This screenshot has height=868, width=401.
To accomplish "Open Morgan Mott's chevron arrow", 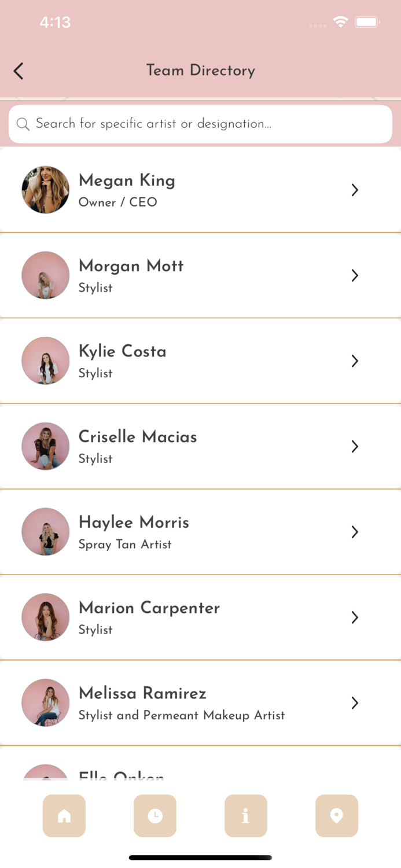I will (355, 275).
